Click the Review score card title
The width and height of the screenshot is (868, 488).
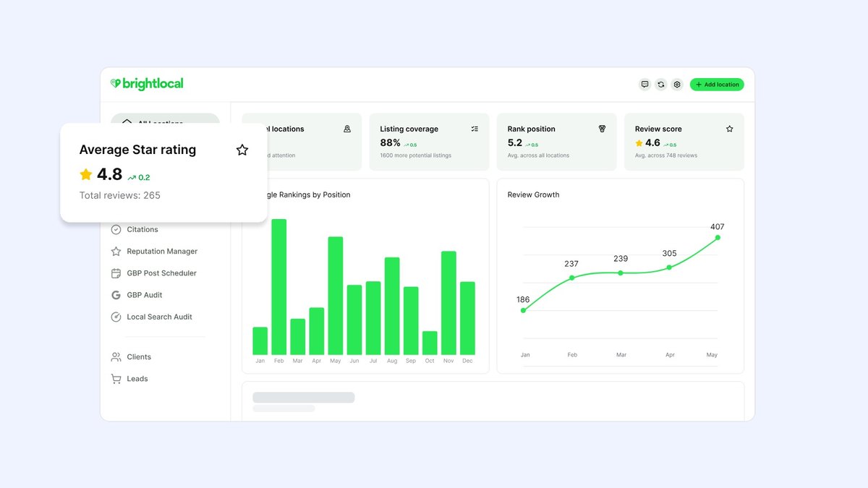click(x=658, y=129)
